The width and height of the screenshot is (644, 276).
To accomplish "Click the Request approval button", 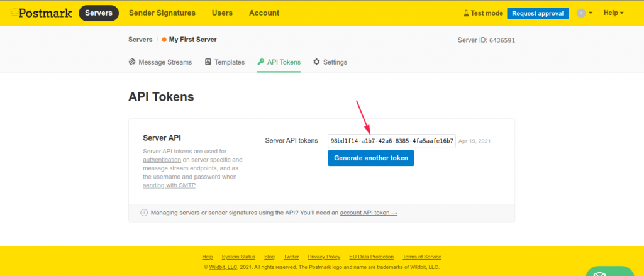I will [x=538, y=13].
